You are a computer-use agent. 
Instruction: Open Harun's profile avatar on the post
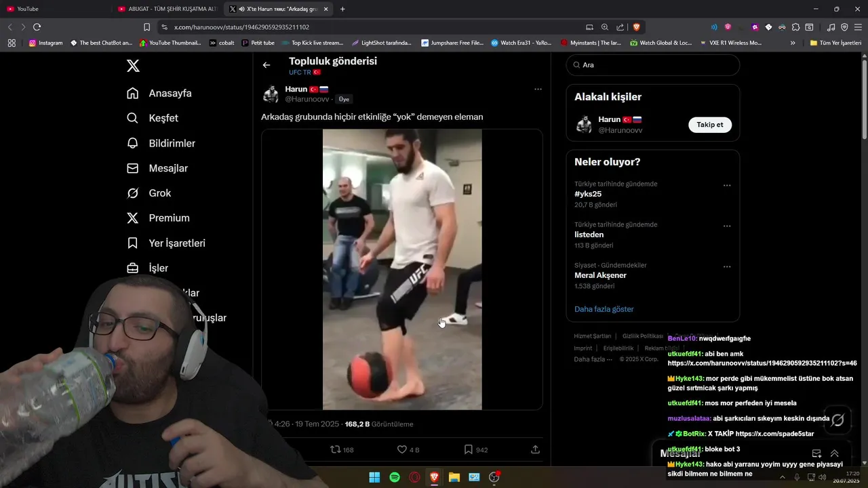(271, 94)
